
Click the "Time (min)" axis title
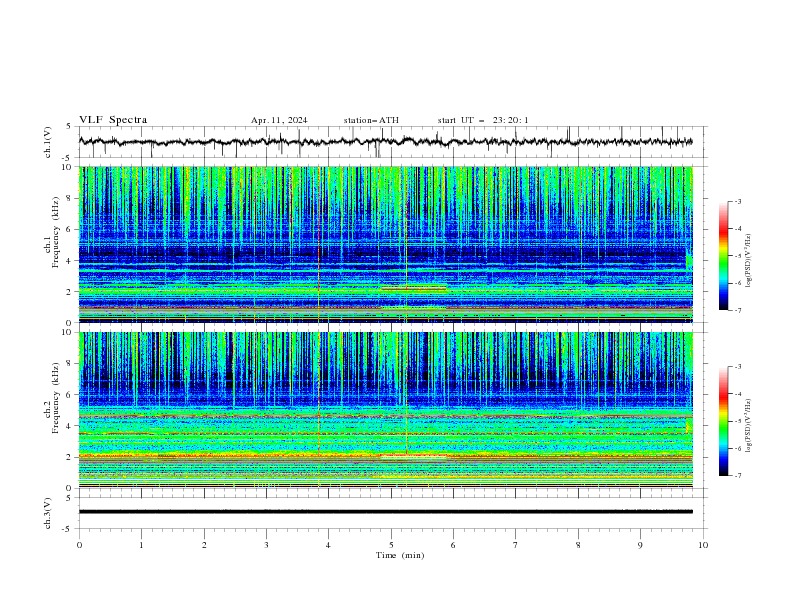point(400,555)
